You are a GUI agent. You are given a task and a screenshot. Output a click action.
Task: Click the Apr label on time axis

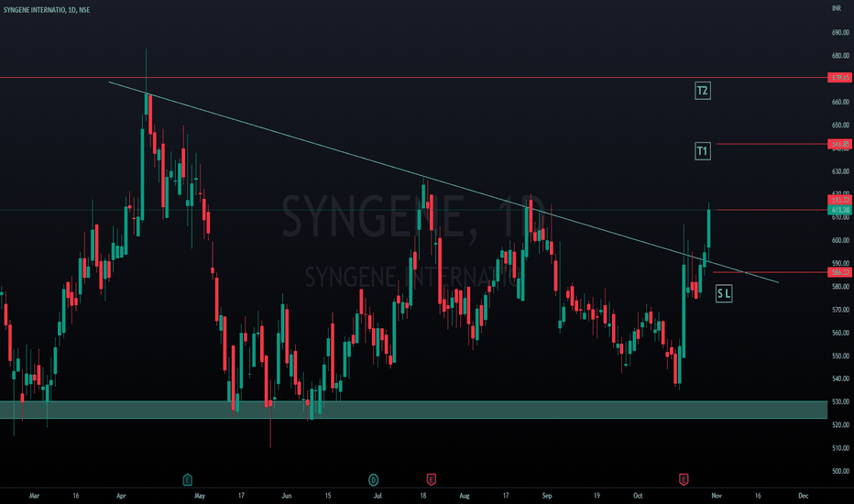pos(121,496)
